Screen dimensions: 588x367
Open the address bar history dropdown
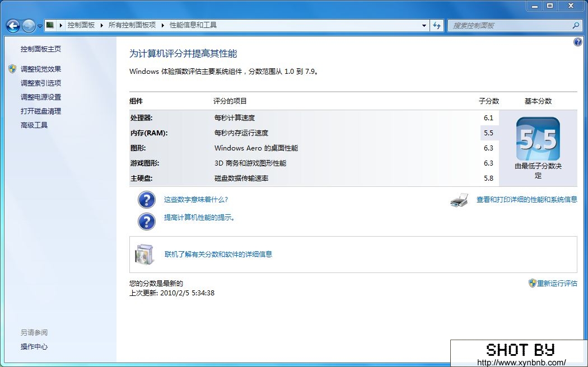pyautogui.click(x=424, y=26)
